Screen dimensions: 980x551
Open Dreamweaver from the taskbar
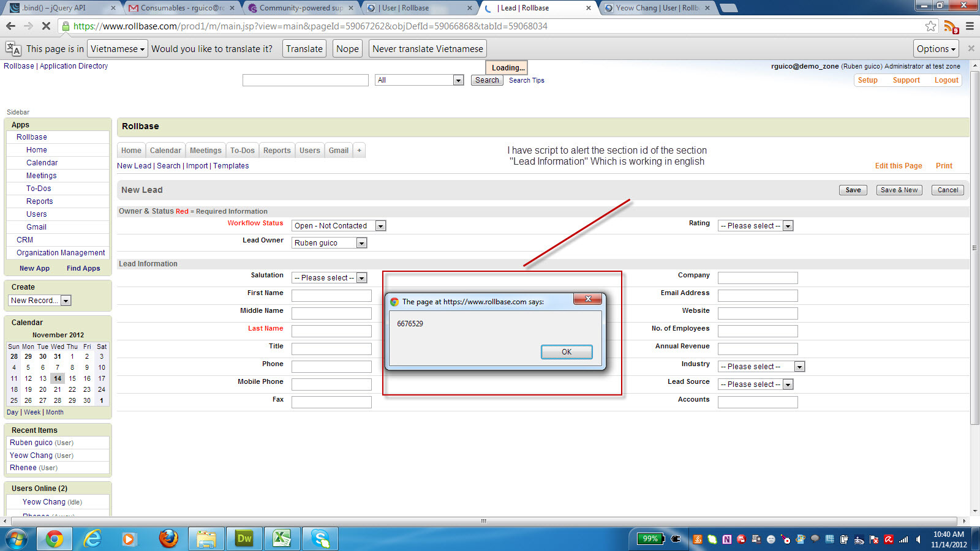(244, 539)
